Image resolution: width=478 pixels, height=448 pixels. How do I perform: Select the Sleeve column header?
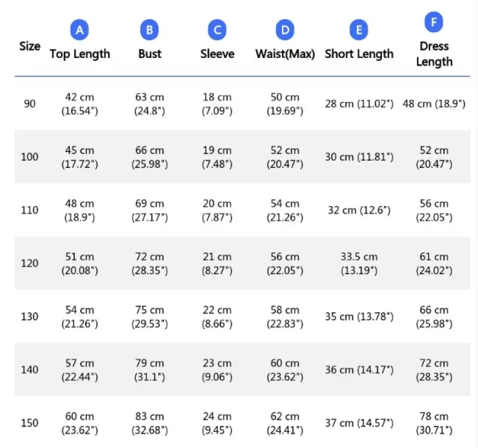tap(217, 54)
